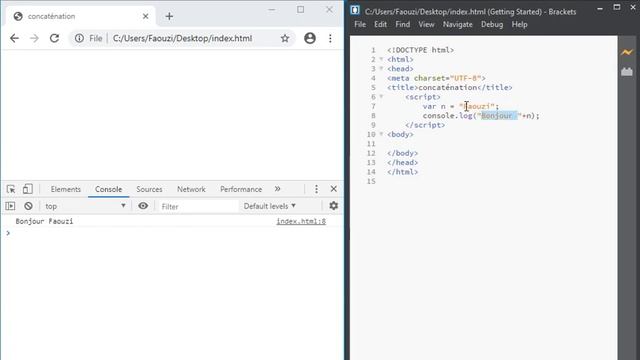Open the DevTools Performance tab
Image resolution: width=640 pixels, height=360 pixels.
[241, 189]
